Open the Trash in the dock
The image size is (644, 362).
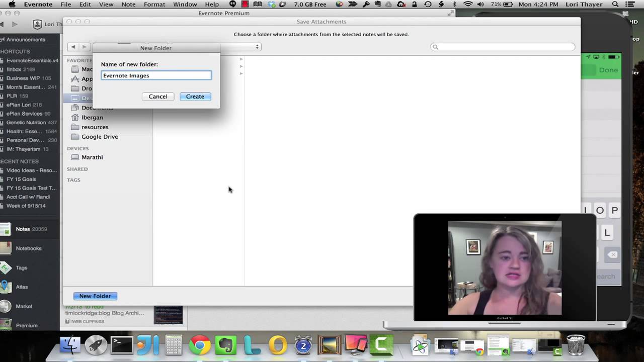[576, 345]
